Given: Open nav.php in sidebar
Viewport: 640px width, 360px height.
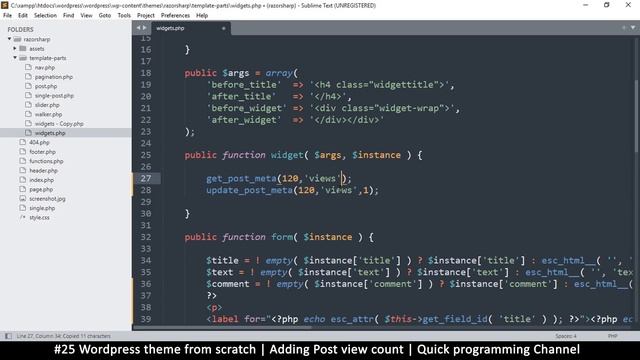Looking at the screenshot, I should (45, 67).
